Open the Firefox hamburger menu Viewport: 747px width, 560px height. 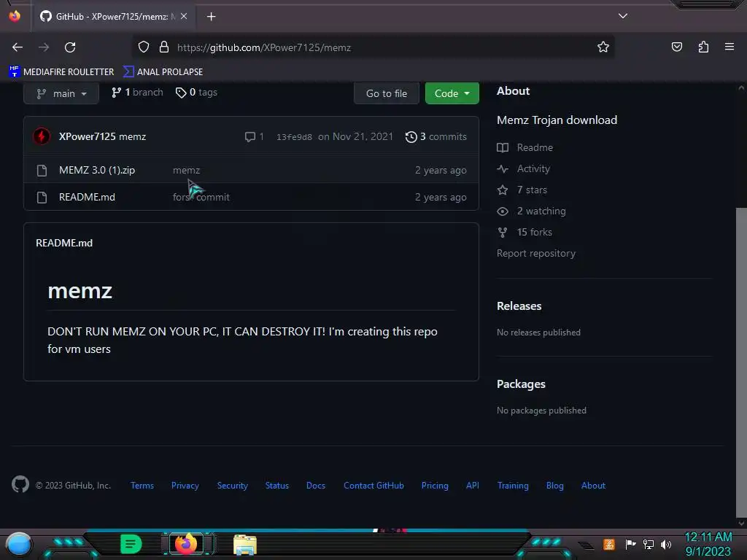coord(729,47)
